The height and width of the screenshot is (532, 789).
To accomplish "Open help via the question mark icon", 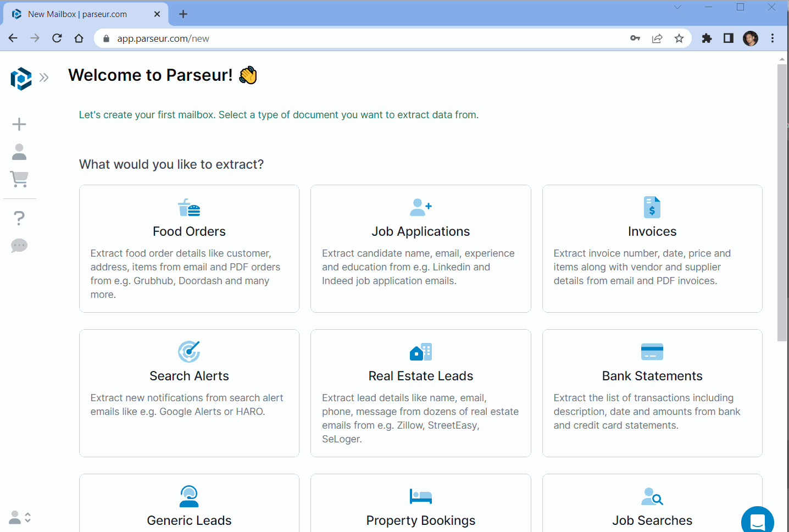I will click(19, 218).
